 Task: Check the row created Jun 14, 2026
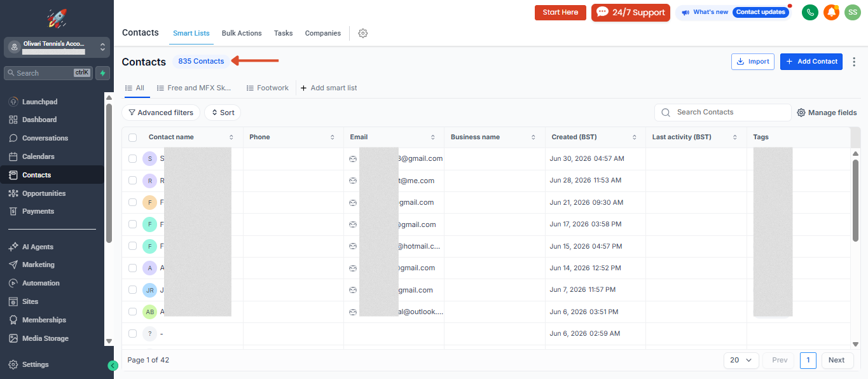[x=132, y=268]
